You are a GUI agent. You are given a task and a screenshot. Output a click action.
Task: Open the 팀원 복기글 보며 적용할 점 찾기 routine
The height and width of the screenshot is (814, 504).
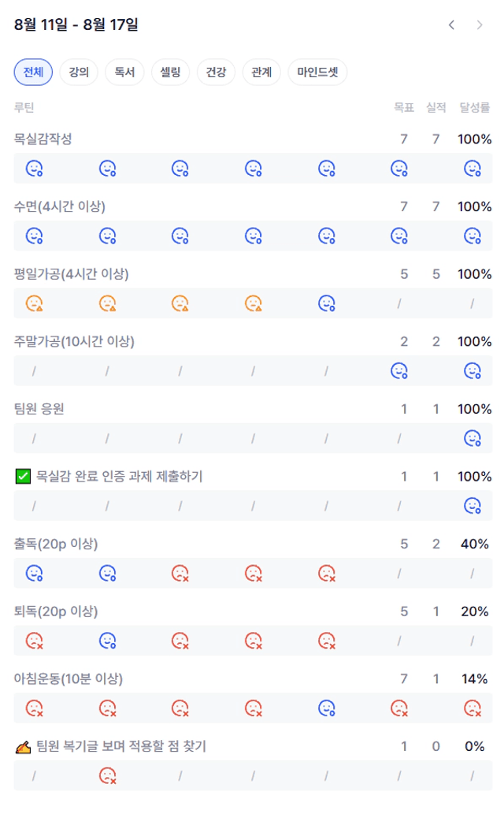point(121,746)
